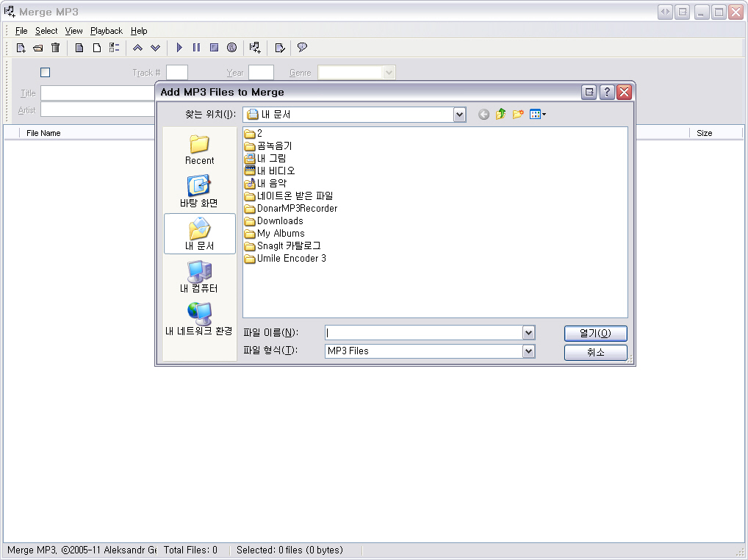
Task: Create a new folder in dialog
Action: pyautogui.click(x=518, y=115)
